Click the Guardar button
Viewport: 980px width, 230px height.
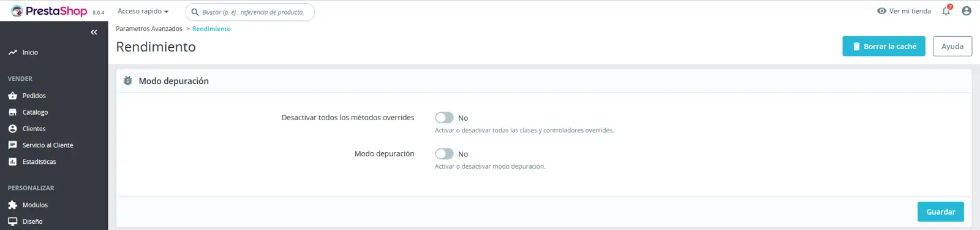click(x=940, y=212)
